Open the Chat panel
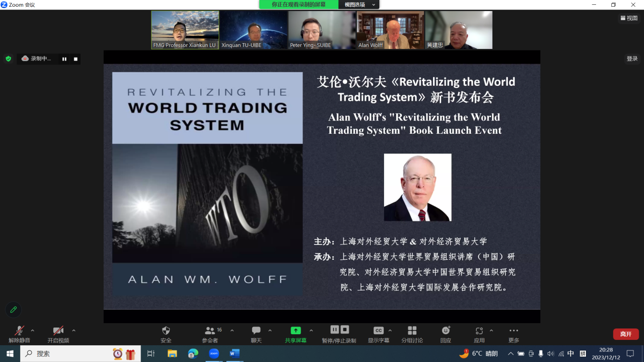Image resolution: width=644 pixels, height=362 pixels. coord(256,331)
